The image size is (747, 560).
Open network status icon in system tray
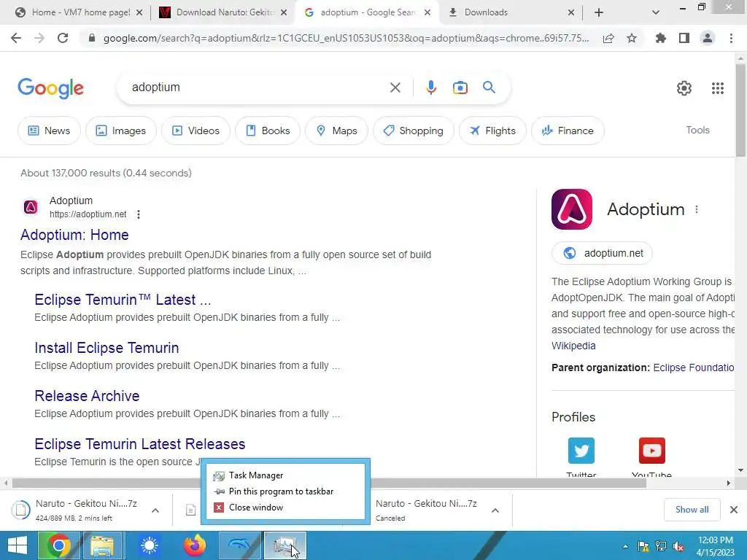(661, 546)
